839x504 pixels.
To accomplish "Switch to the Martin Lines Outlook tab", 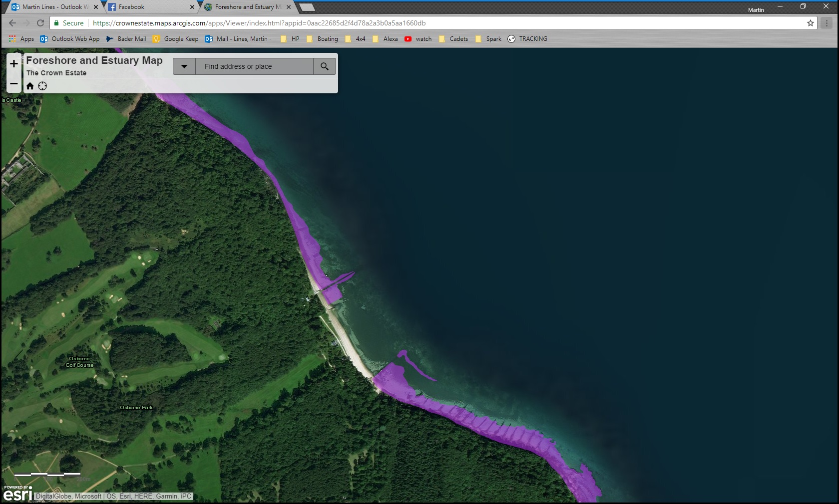I will (x=52, y=7).
